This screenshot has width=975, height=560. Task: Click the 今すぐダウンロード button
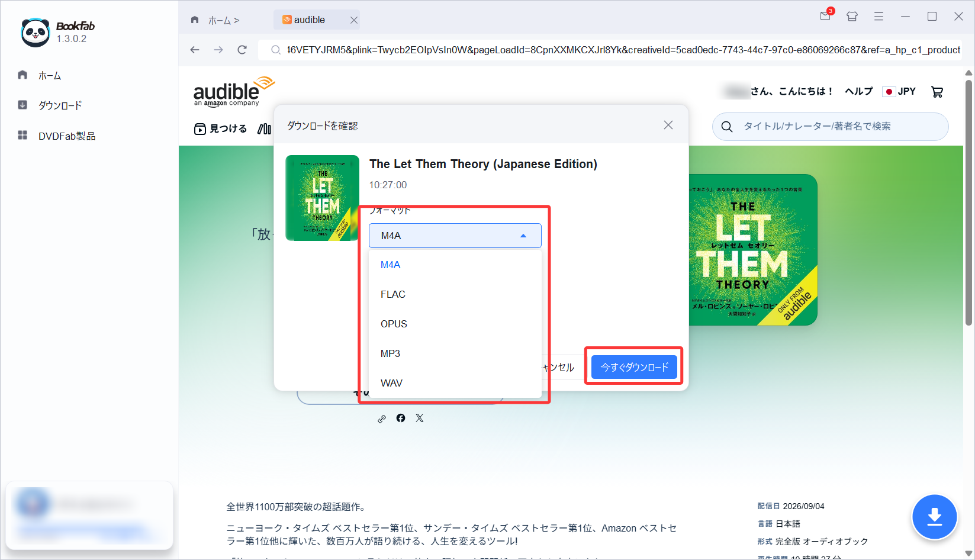click(634, 367)
